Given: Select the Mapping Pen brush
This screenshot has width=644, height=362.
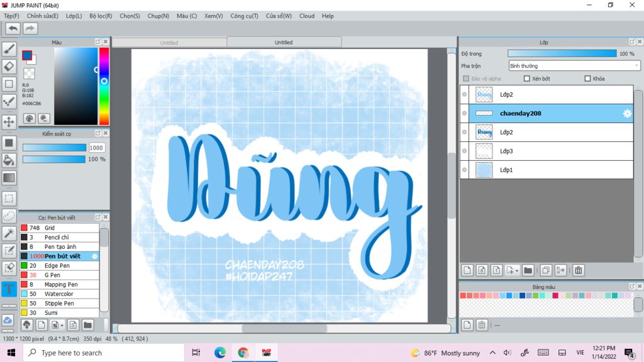Looking at the screenshot, I should click(59, 285).
